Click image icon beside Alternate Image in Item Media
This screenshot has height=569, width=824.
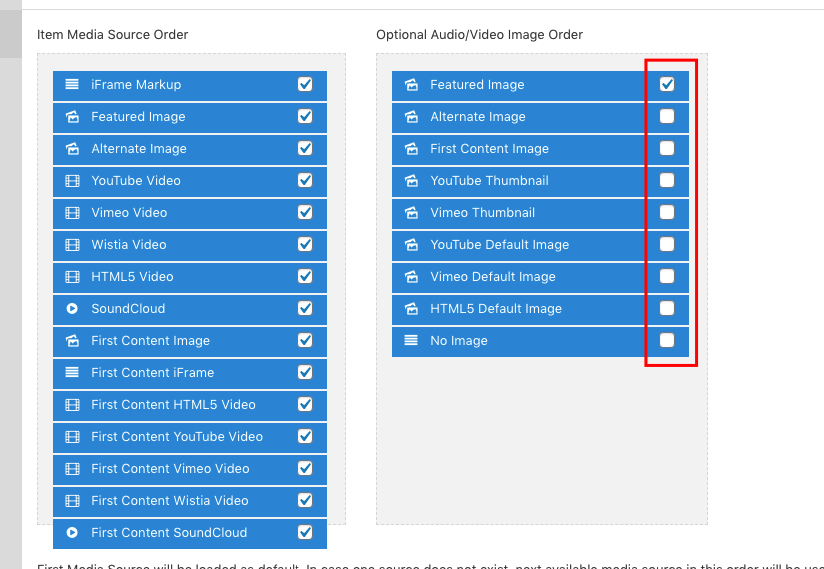coord(72,149)
